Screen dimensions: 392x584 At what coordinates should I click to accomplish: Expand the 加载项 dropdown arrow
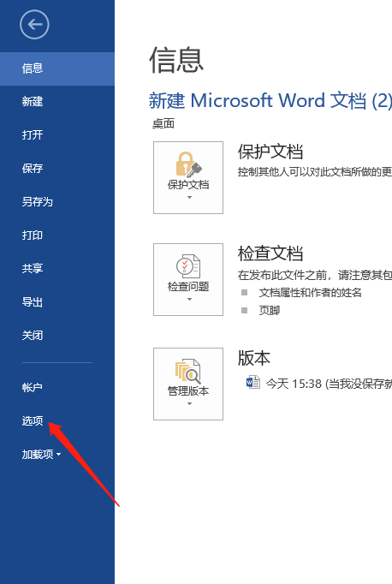(58, 455)
